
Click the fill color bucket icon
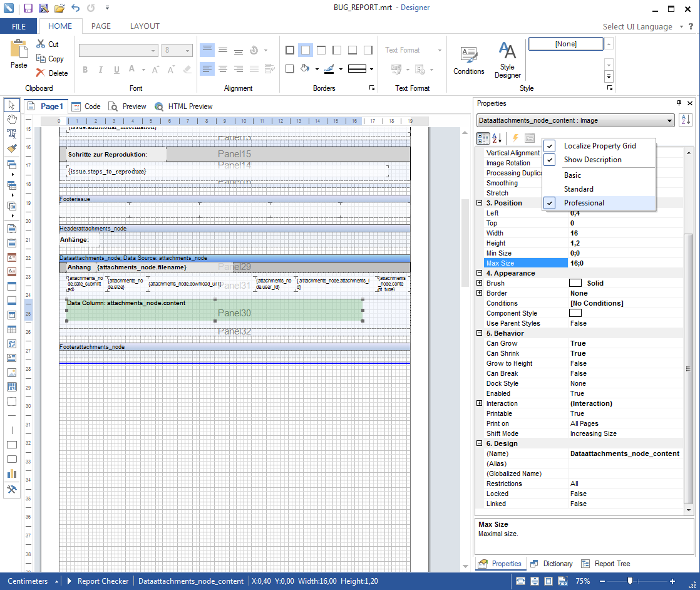pos(305,68)
